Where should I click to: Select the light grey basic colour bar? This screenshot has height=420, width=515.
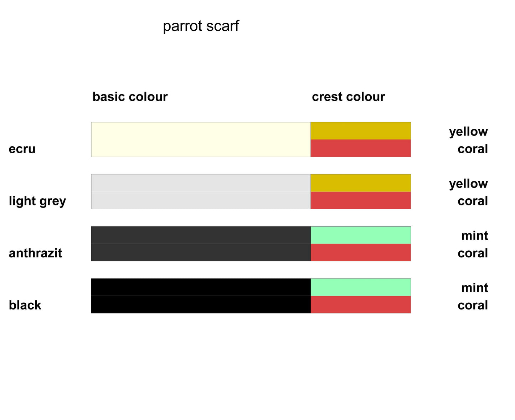click(201, 191)
